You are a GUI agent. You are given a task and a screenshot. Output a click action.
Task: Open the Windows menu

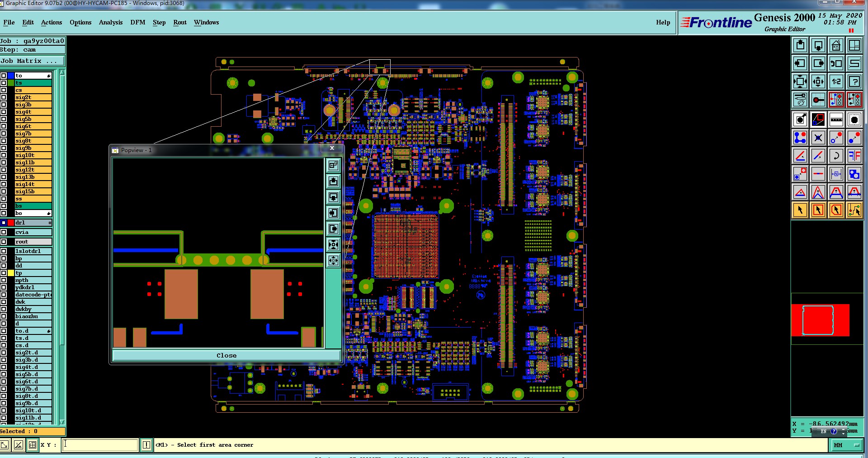click(x=207, y=22)
